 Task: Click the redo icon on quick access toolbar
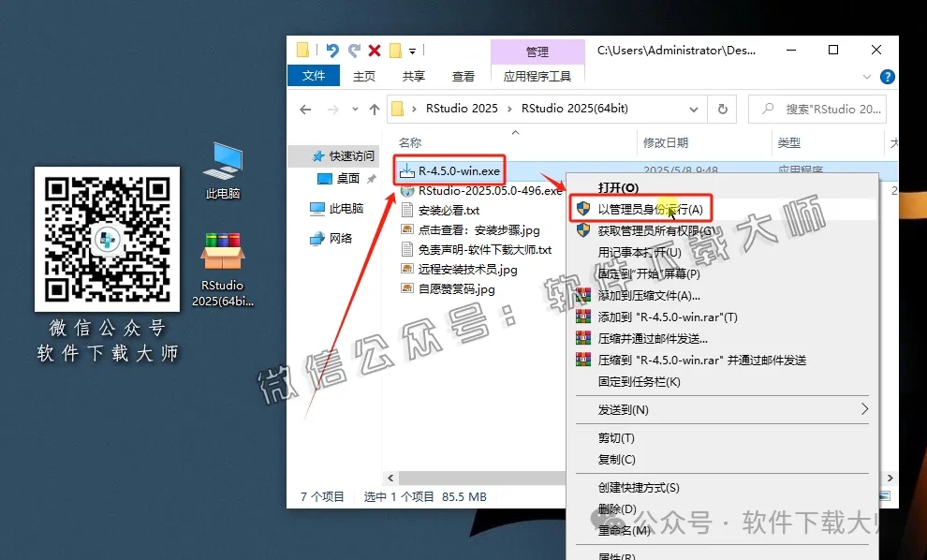pos(354,52)
